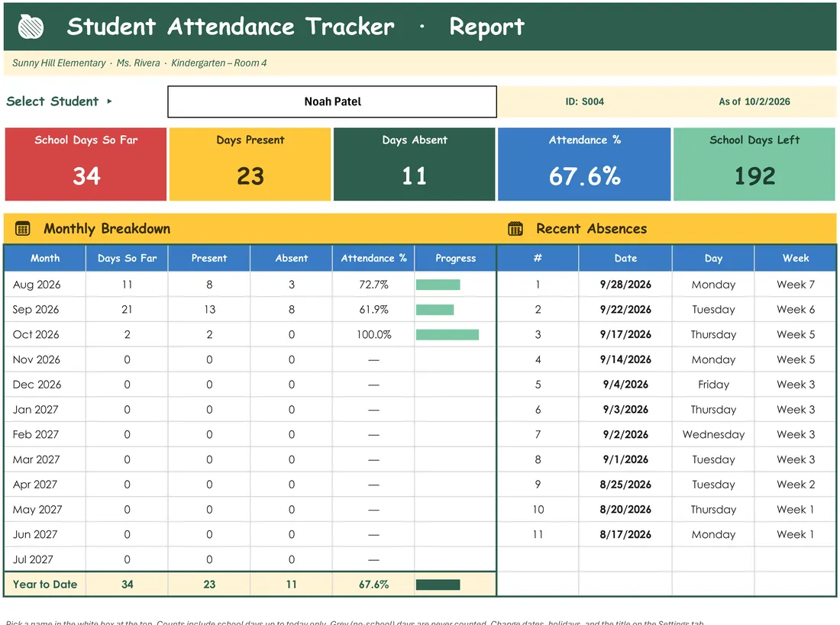Open the student selector showing Noah Patel
This screenshot has height=625, width=840.
[x=332, y=101]
